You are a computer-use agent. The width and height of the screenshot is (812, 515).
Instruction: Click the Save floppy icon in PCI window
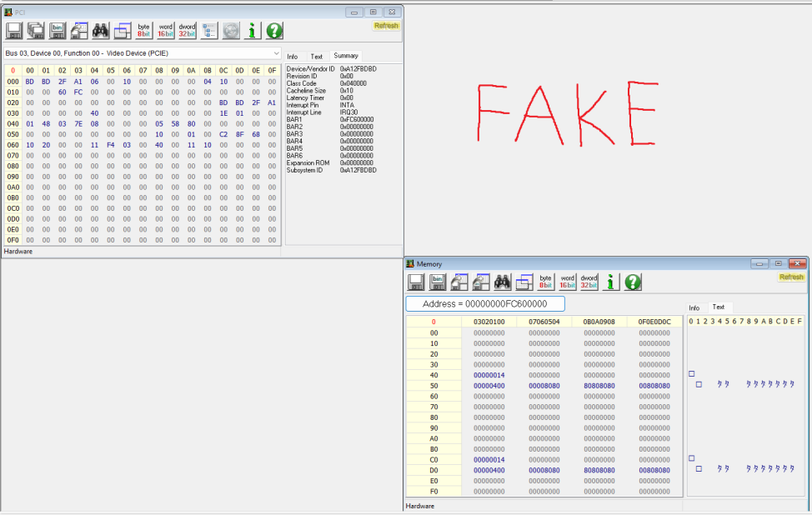click(x=14, y=31)
